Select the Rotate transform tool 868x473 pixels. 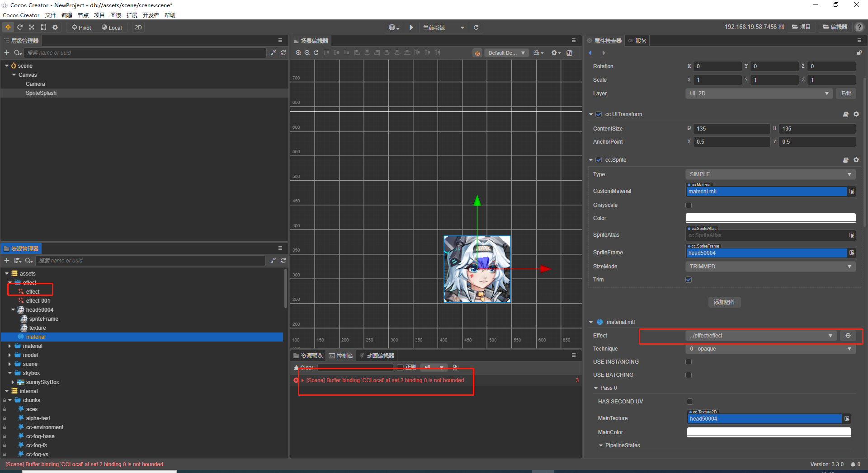[x=20, y=27]
